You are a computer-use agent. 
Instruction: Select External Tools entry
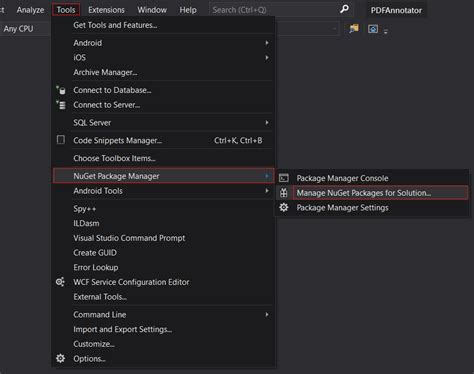tap(163, 297)
